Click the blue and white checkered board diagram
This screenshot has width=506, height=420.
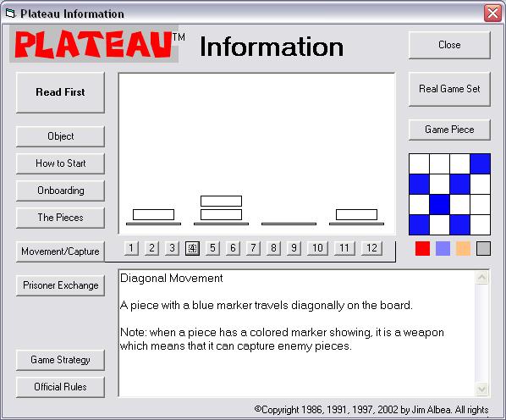point(449,195)
